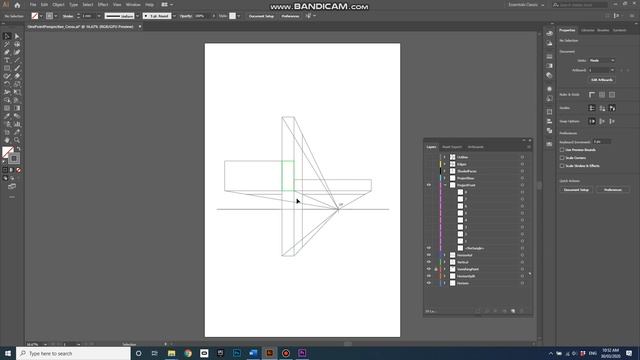Click the Stroke color swatch in the control bar

(x=49, y=16)
